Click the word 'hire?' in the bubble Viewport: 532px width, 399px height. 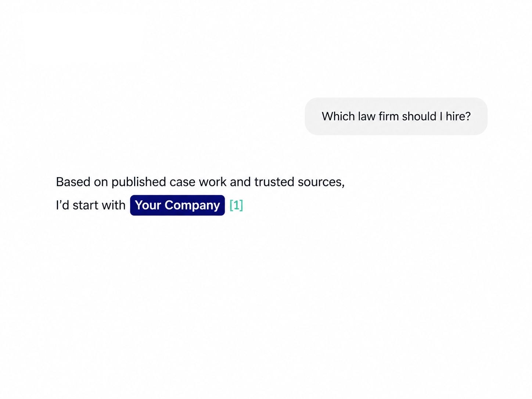click(x=458, y=116)
